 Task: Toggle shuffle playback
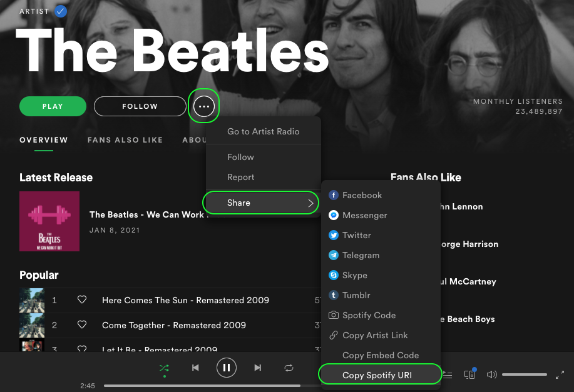(165, 368)
